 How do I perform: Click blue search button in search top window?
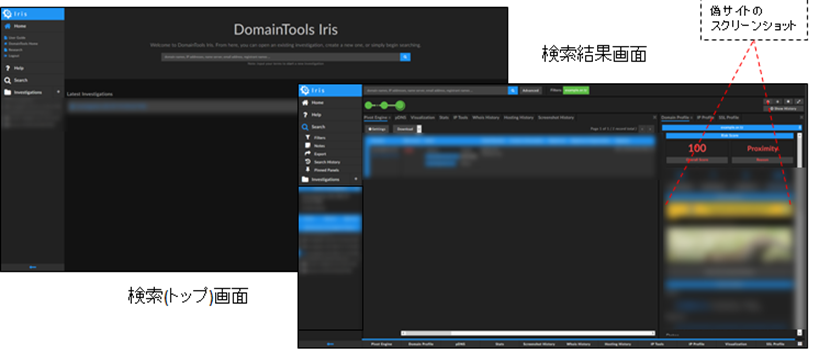[405, 57]
